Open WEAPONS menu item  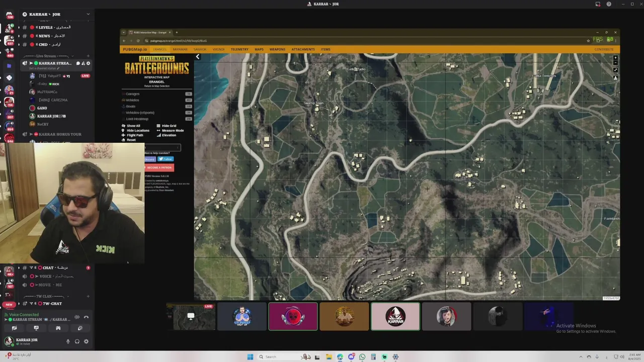click(x=277, y=49)
